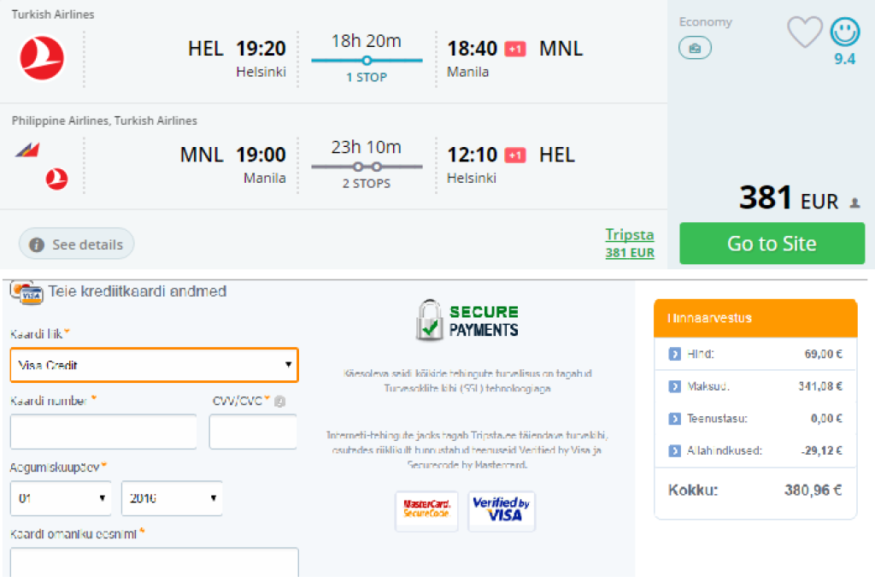
Task: Click the CVV/CVC input field
Action: 253,432
